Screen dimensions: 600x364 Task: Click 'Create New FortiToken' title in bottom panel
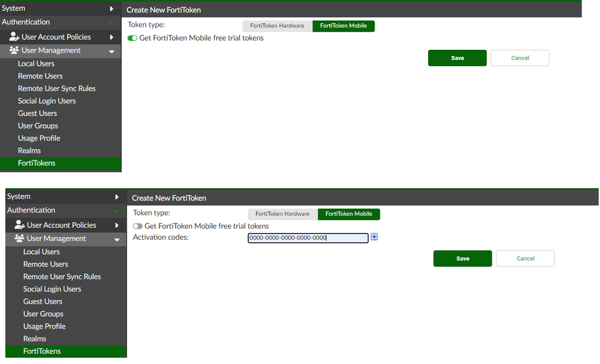click(169, 198)
